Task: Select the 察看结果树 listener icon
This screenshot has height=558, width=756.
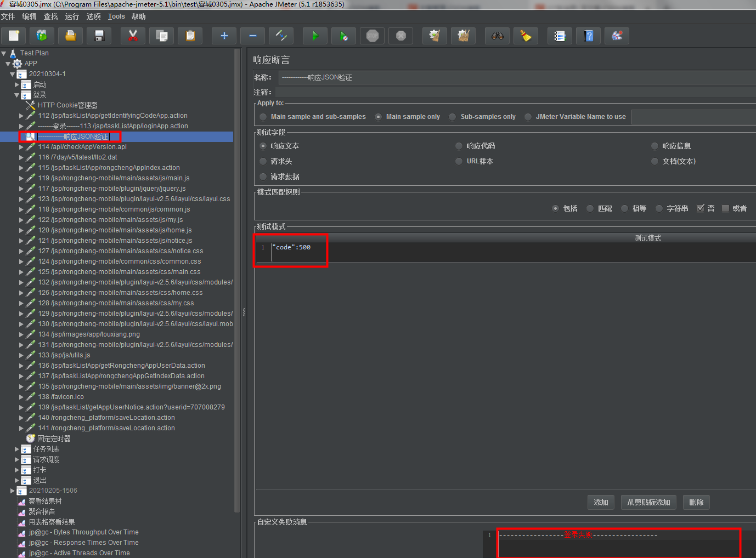Action: click(x=22, y=501)
